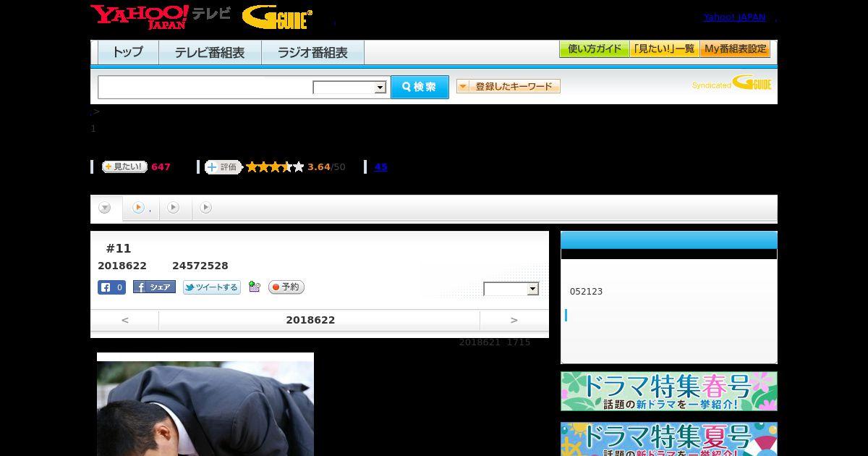Image resolution: width=868 pixels, height=456 pixels.
Task: Select the fourth tab with gray play icon
Action: coord(206,208)
